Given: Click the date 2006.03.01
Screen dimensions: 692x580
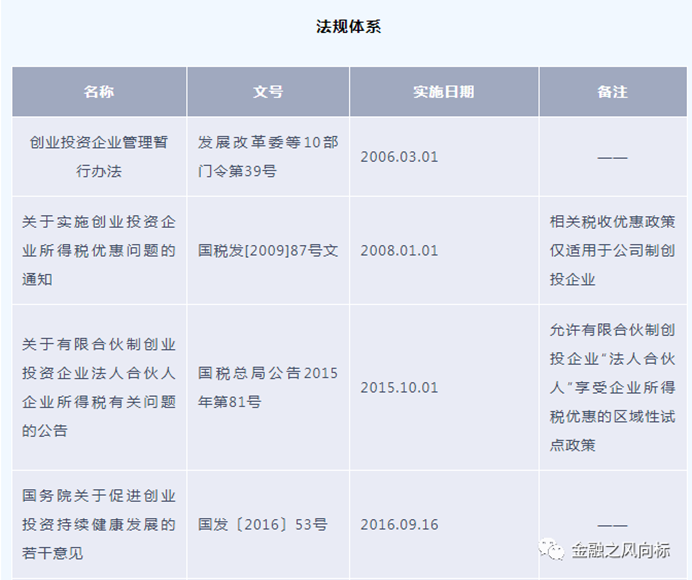Looking at the screenshot, I should [x=399, y=157].
